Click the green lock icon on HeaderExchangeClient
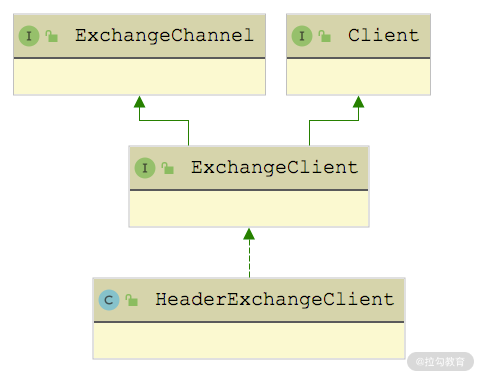This screenshot has height=377, width=480. [x=132, y=300]
